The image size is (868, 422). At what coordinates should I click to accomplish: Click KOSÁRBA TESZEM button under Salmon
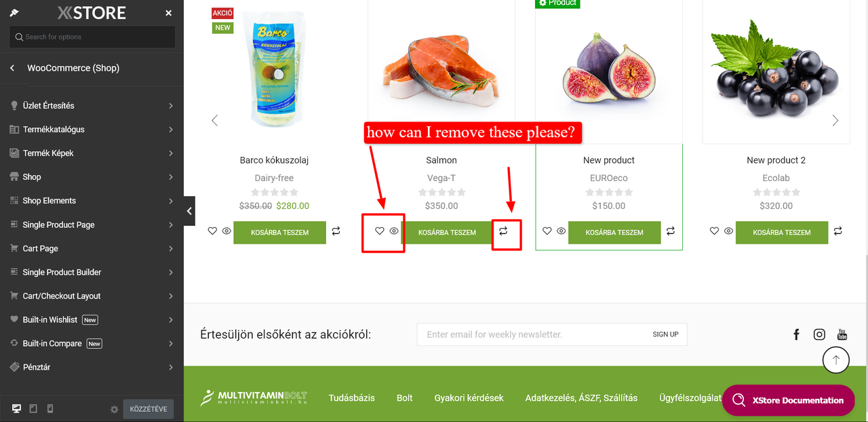point(447,233)
